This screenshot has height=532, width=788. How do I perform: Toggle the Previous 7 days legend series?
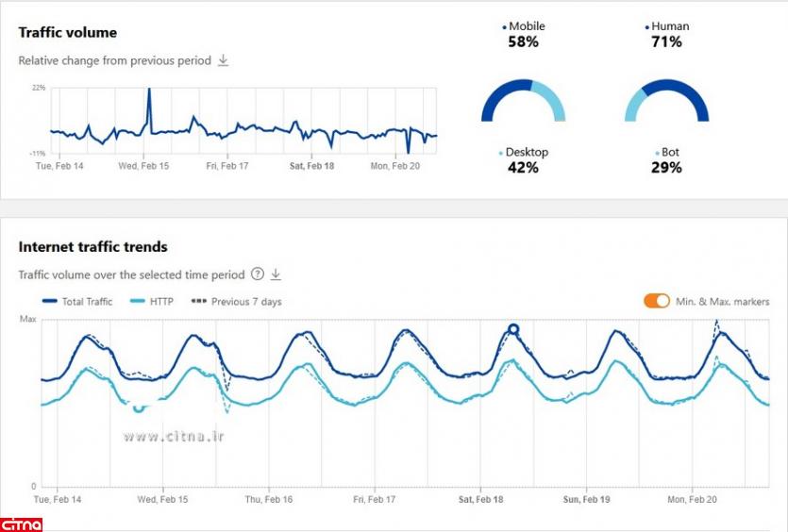pyautogui.click(x=236, y=302)
